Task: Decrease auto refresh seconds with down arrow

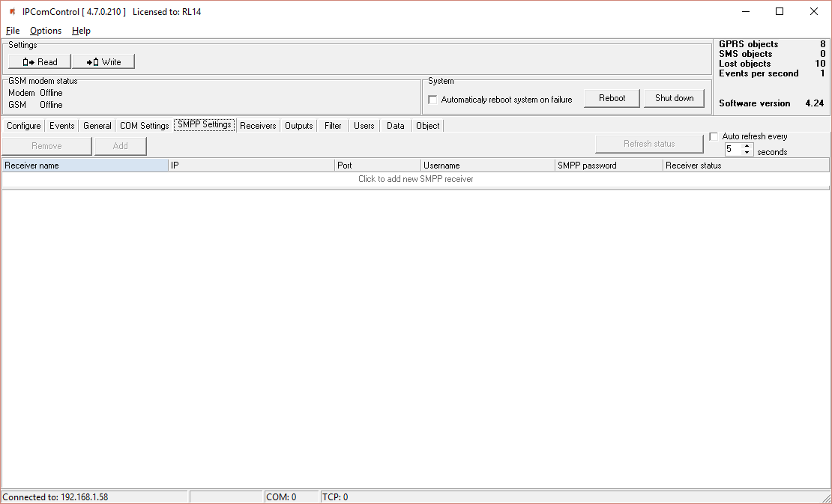Action: [x=747, y=153]
